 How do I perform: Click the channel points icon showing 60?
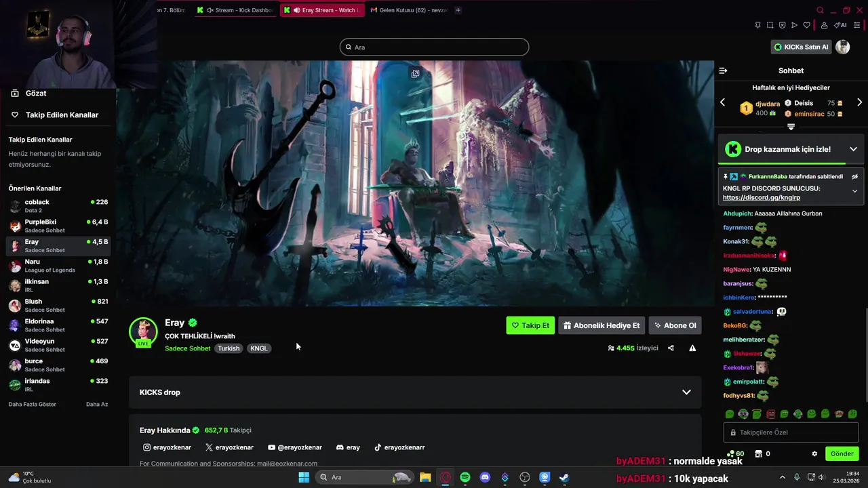pyautogui.click(x=735, y=453)
